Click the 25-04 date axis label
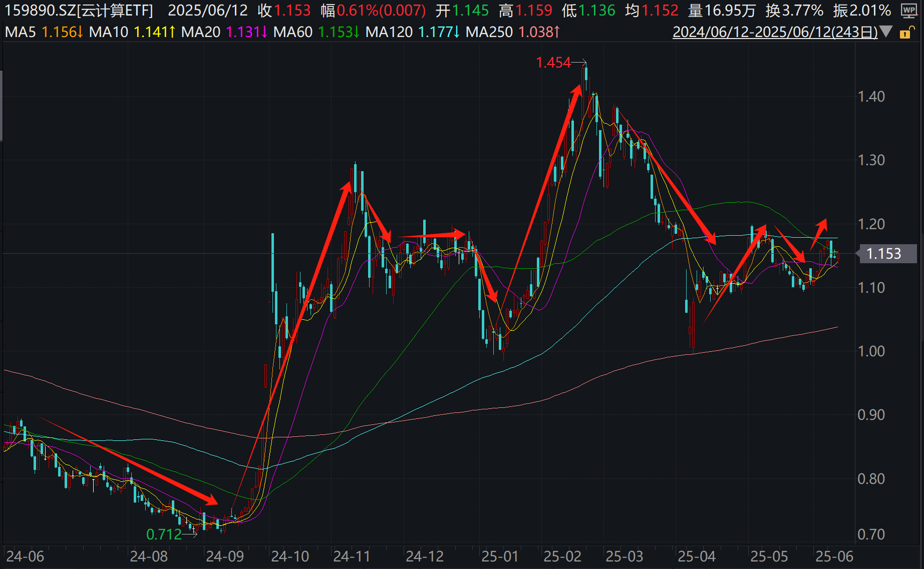Screen dimensions: 924x569 (x=697, y=556)
